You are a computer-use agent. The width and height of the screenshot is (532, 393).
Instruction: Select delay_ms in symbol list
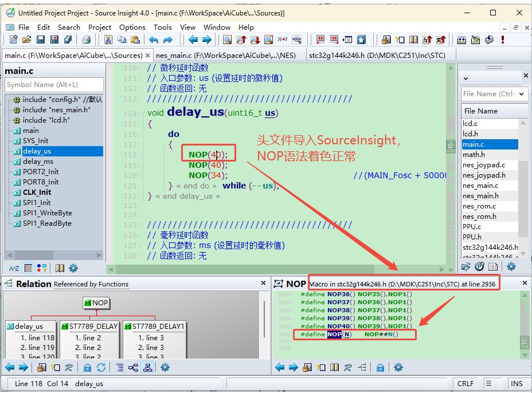coord(38,162)
